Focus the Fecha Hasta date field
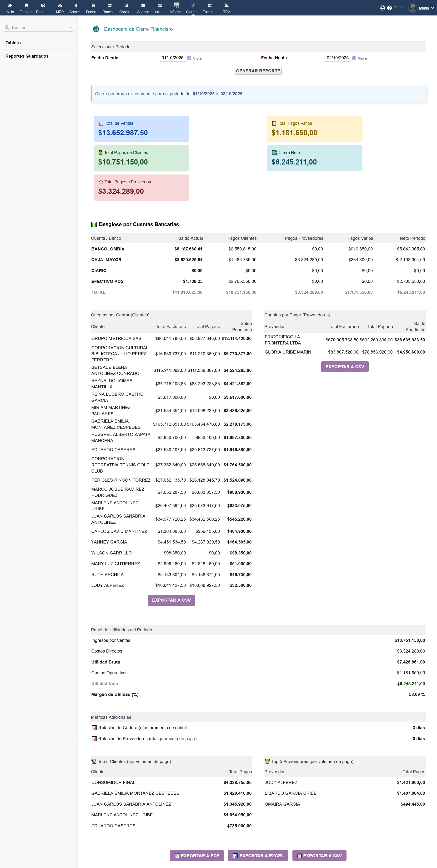The width and height of the screenshot is (437, 868). pos(337,58)
